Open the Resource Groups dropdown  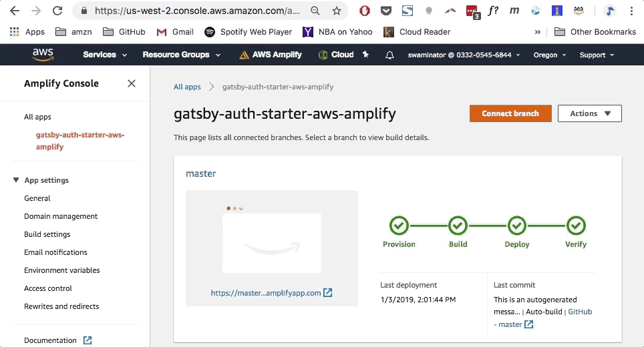click(182, 55)
